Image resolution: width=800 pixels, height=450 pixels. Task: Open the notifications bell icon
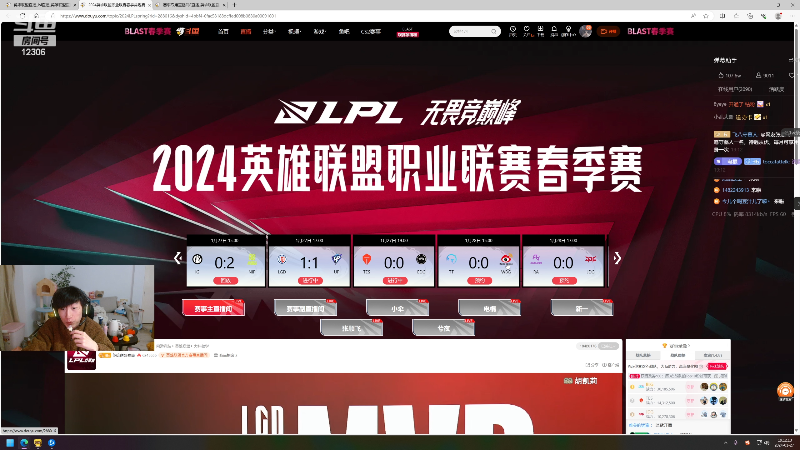pos(554,31)
